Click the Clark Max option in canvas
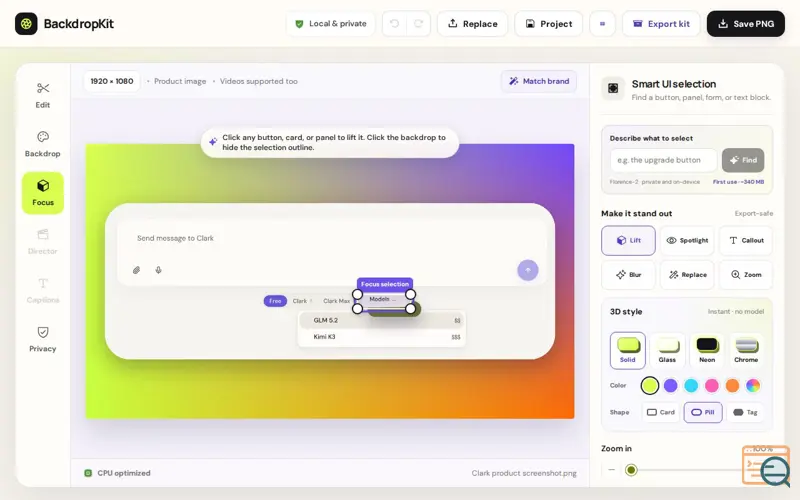The image size is (800, 500). [x=337, y=301]
